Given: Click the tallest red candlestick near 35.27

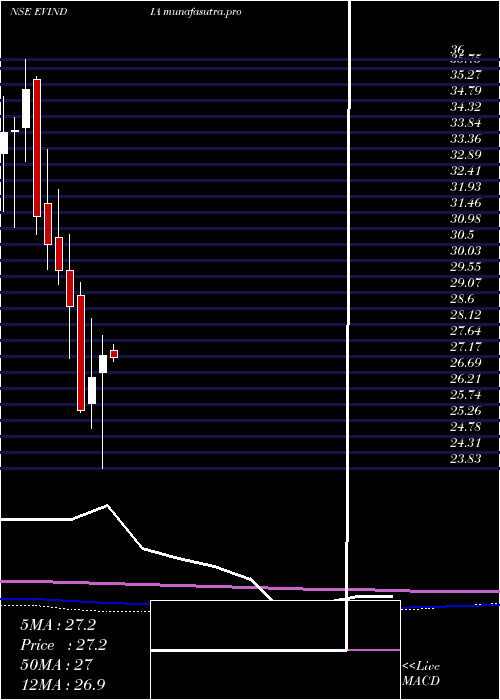Looking at the screenshot, I should coord(37,148).
